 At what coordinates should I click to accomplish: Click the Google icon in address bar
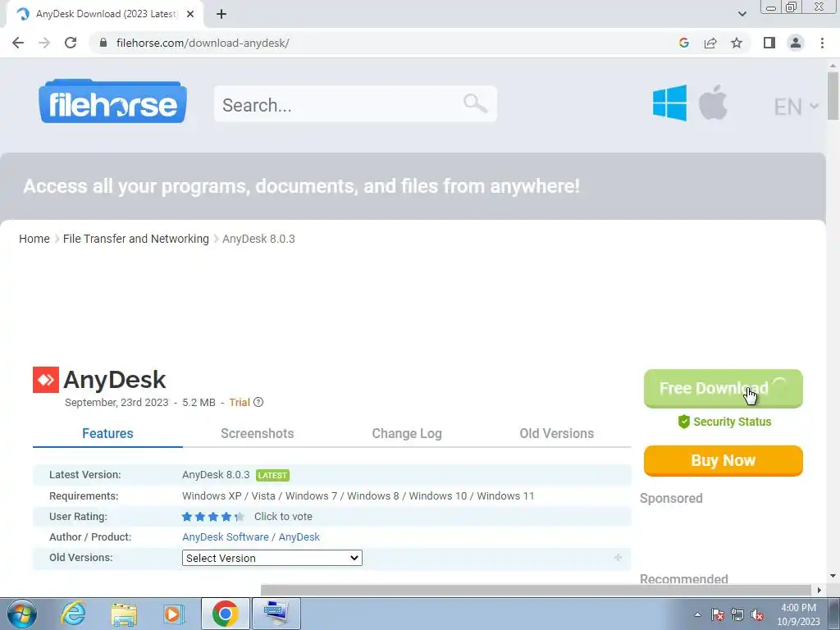pyautogui.click(x=683, y=43)
